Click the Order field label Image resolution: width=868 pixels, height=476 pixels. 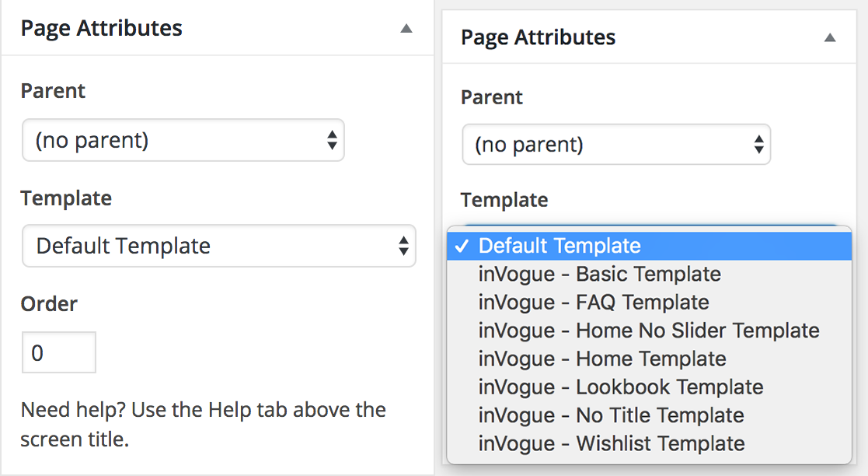[49, 303]
